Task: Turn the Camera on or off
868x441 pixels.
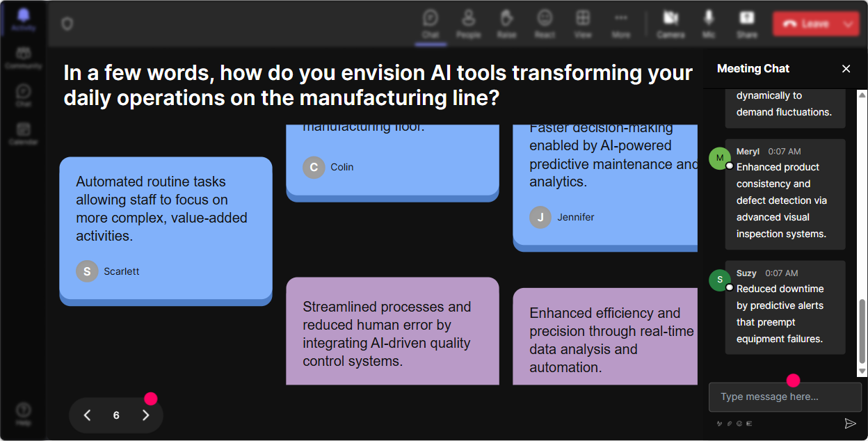Action: click(x=671, y=24)
